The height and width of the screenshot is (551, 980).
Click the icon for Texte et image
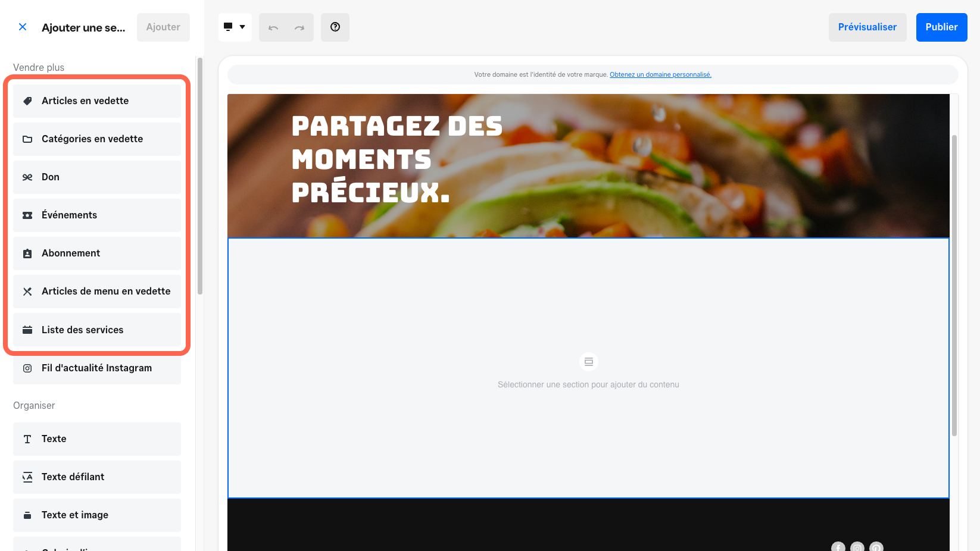point(27,515)
